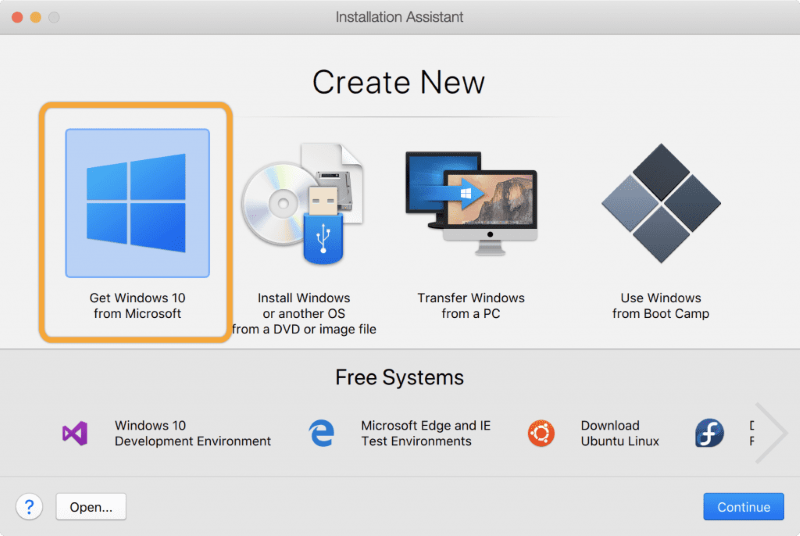Click the Fedora logo icon
The height and width of the screenshot is (536, 800).
[x=709, y=433]
